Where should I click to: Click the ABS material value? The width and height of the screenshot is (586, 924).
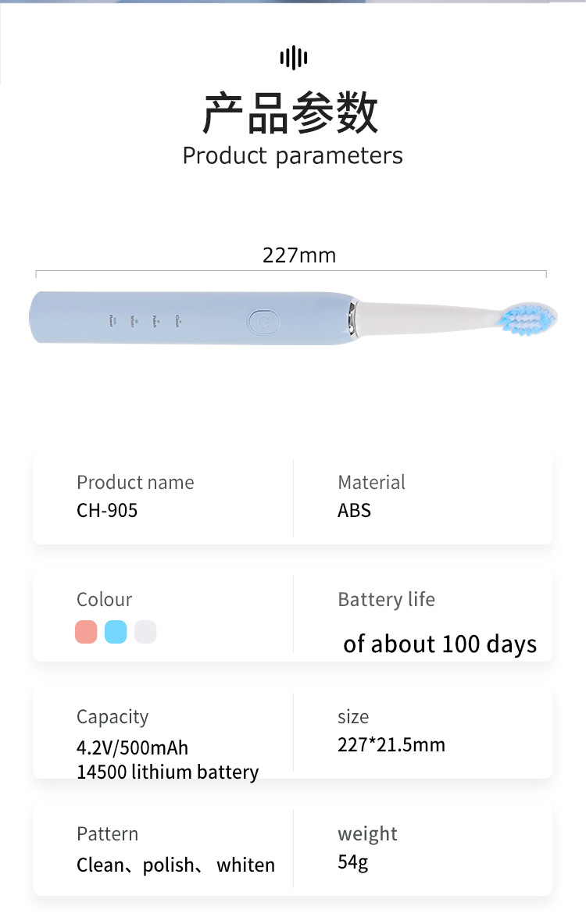354,511
